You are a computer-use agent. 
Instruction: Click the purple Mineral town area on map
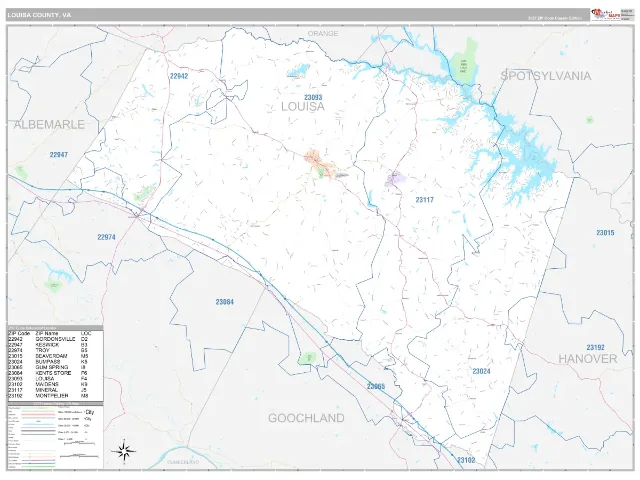point(395,178)
